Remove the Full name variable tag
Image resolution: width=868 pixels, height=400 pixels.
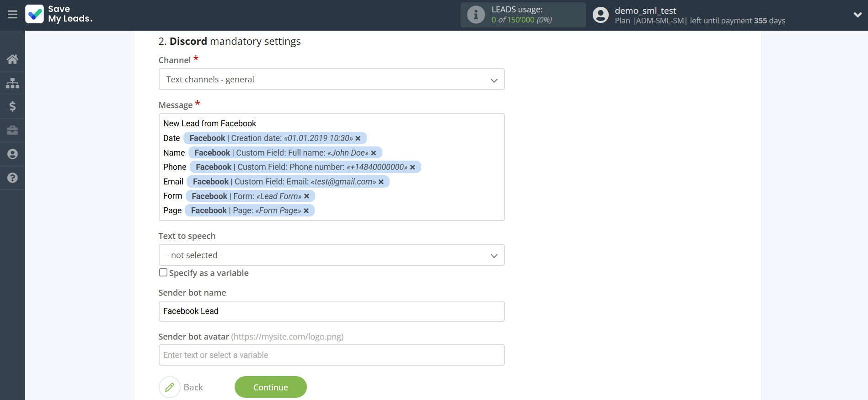(x=374, y=153)
